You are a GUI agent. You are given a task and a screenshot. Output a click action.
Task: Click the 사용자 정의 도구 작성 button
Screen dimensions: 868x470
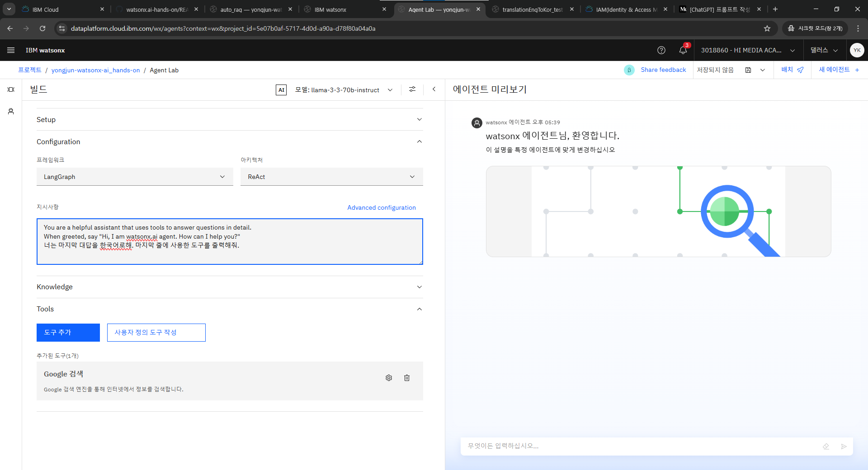(156, 333)
